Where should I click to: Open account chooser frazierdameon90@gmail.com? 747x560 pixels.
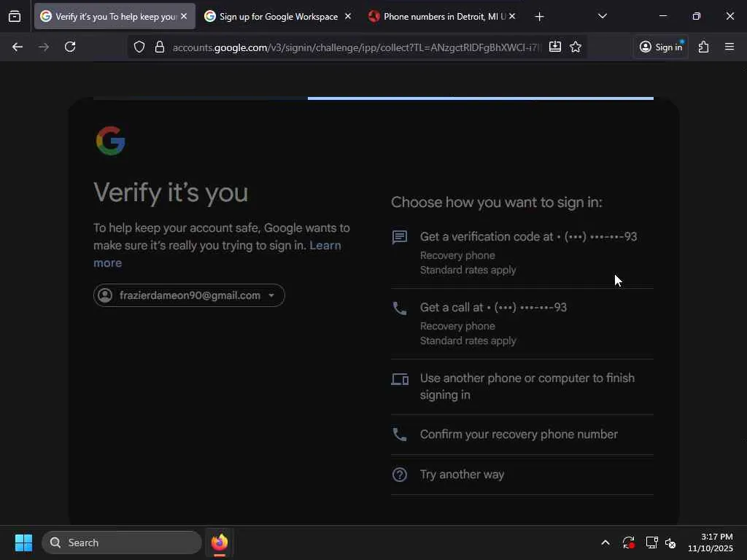click(x=189, y=295)
